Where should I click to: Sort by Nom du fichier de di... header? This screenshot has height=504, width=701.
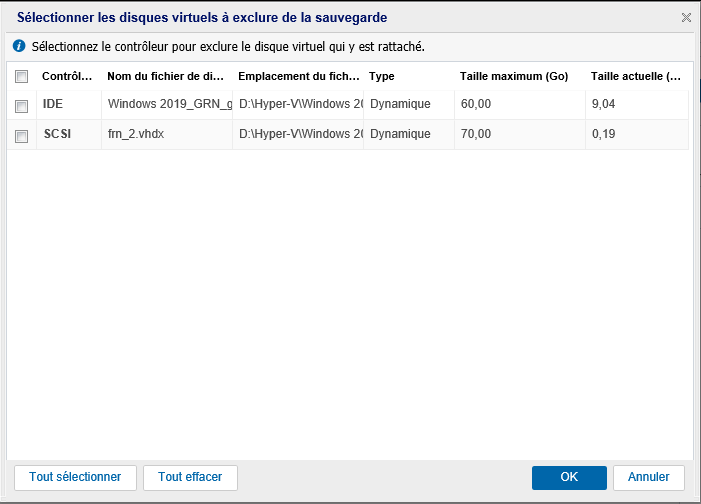(x=167, y=76)
